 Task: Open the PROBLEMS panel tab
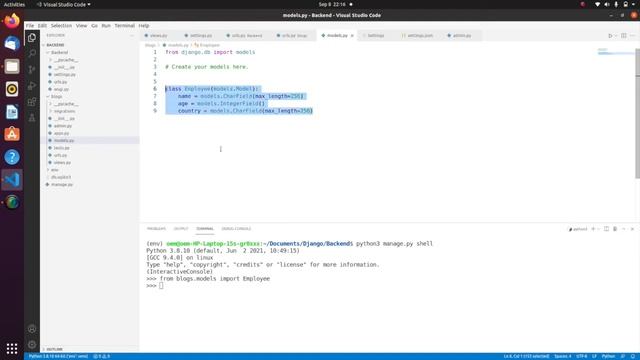pos(156,229)
